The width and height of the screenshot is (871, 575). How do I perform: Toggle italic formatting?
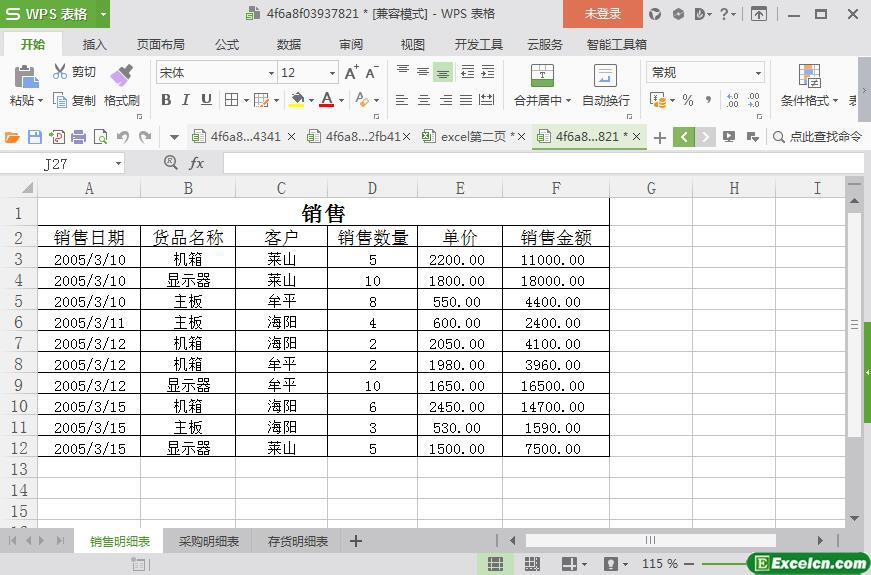(x=186, y=100)
